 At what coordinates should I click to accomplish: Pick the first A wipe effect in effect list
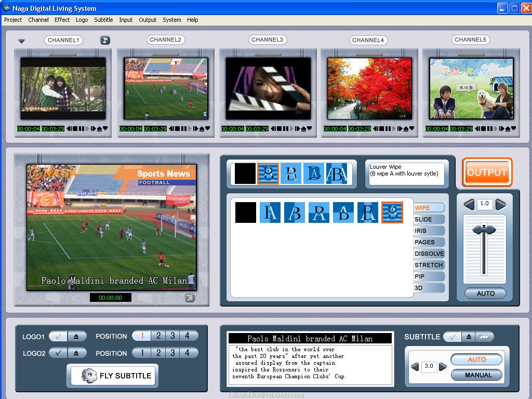(270, 212)
